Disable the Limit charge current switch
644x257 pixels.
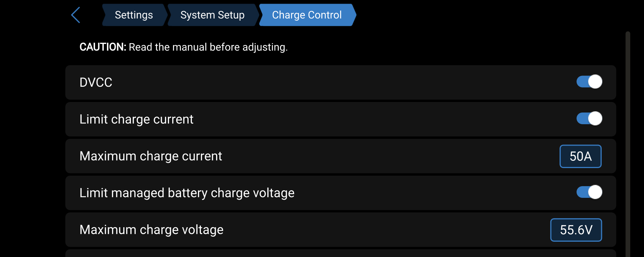coord(589,119)
